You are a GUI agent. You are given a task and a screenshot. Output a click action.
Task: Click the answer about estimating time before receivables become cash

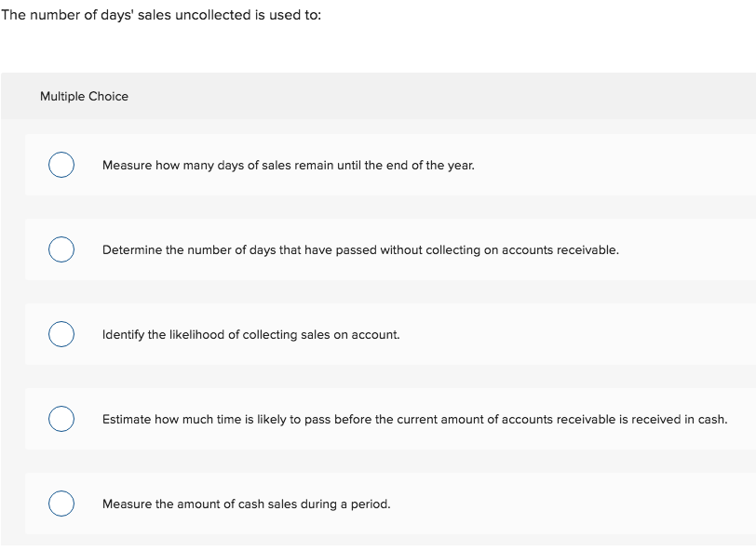(414, 419)
